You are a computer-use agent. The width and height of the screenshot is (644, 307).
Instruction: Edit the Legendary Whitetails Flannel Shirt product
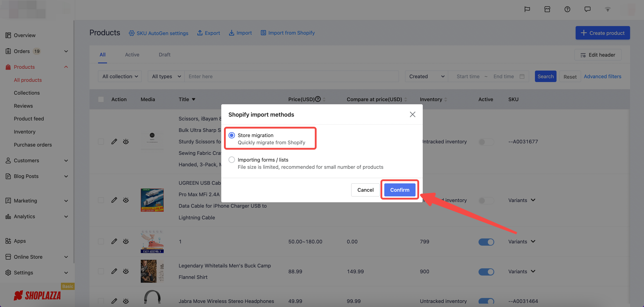click(x=114, y=271)
